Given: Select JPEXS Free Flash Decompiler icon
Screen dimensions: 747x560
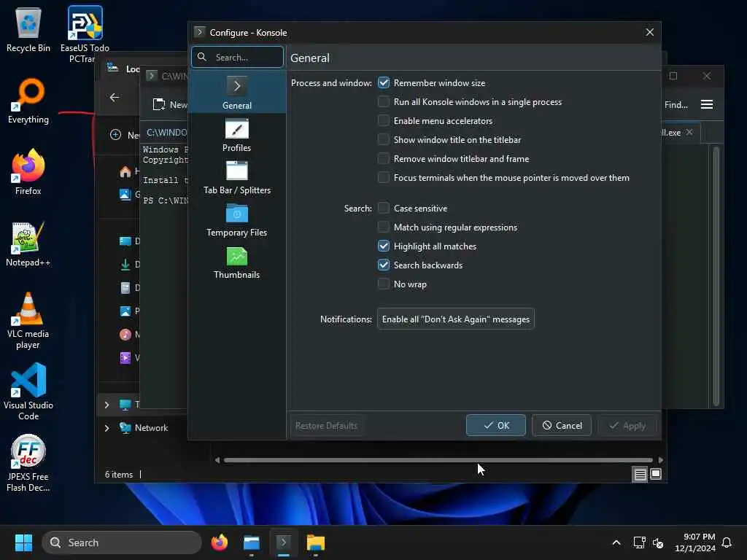Looking at the screenshot, I should 28,463.
